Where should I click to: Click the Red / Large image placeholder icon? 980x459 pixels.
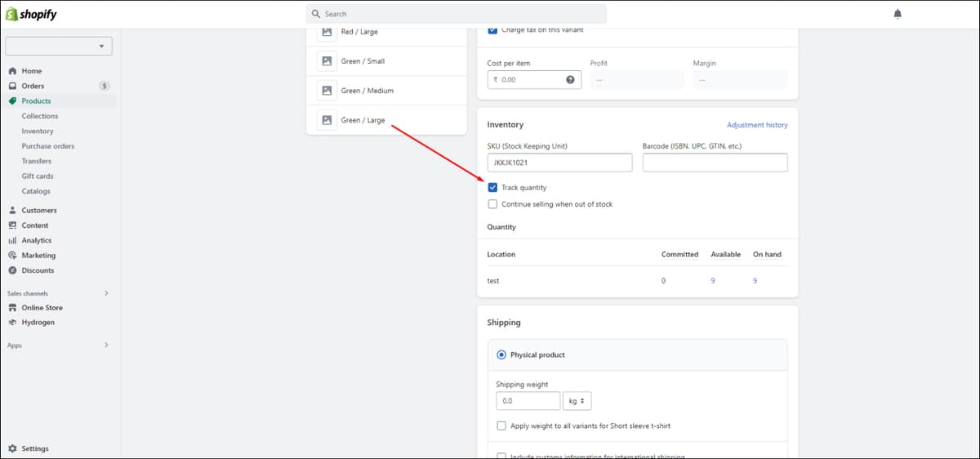(327, 32)
